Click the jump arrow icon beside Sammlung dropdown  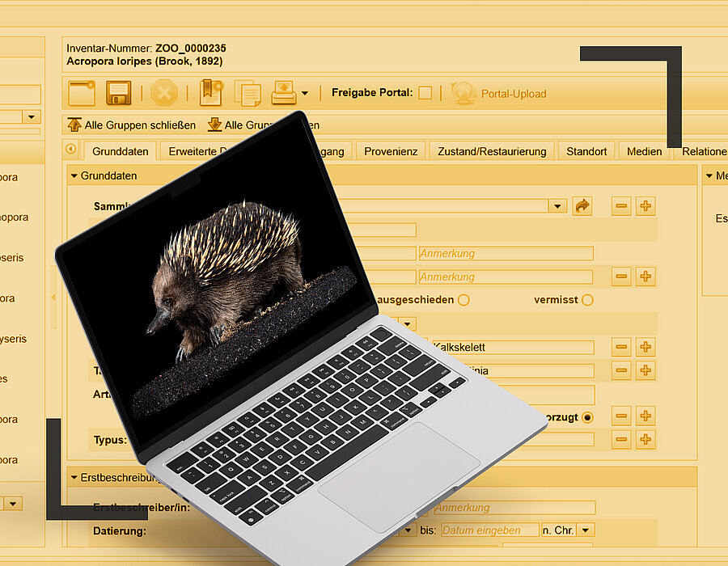point(582,206)
